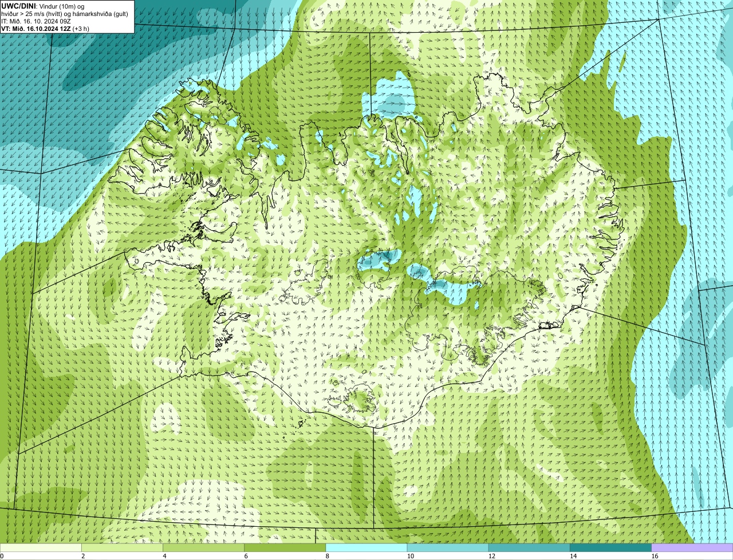Click the "8" label on the color scale
This screenshot has height=560, width=733.
328,556
